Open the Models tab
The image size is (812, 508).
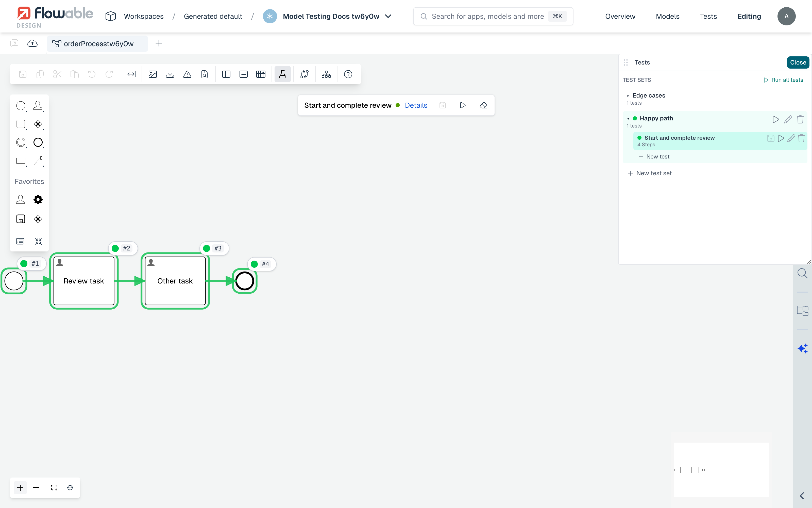pos(667,16)
